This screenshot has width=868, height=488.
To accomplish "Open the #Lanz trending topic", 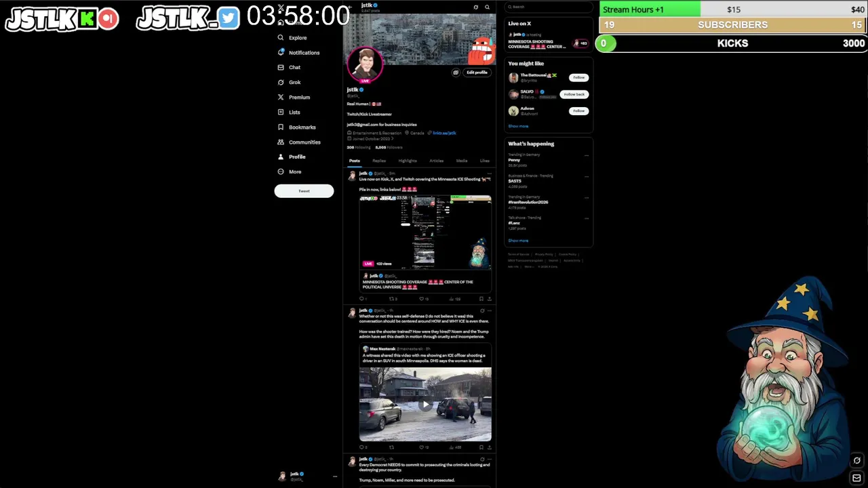I will tap(514, 223).
